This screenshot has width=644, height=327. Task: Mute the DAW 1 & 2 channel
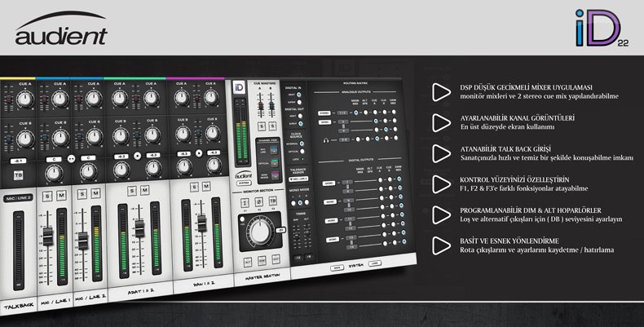click(x=206, y=187)
